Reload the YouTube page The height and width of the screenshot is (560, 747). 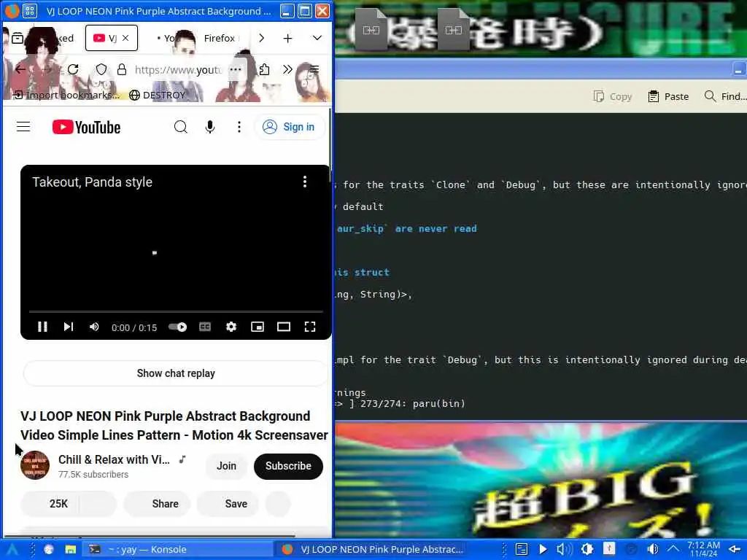click(x=73, y=69)
